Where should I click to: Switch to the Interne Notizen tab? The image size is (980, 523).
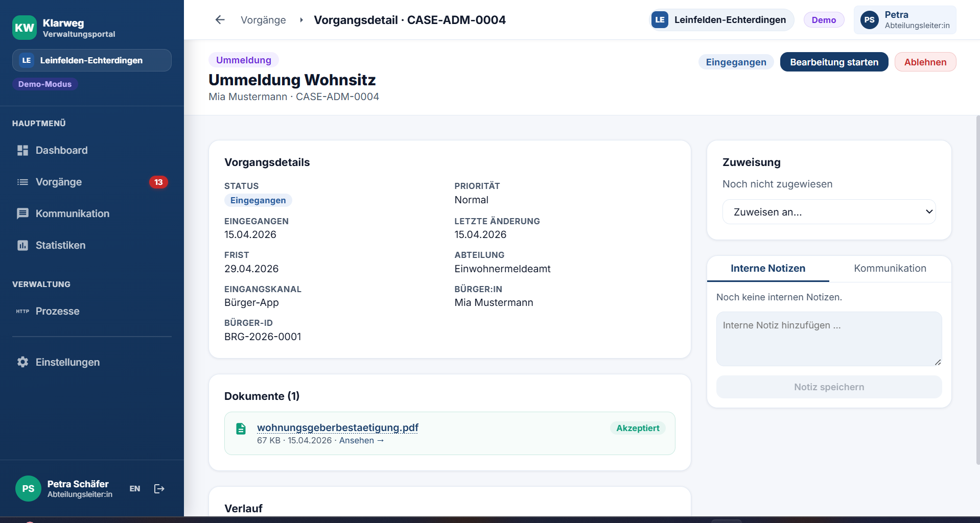click(x=768, y=268)
